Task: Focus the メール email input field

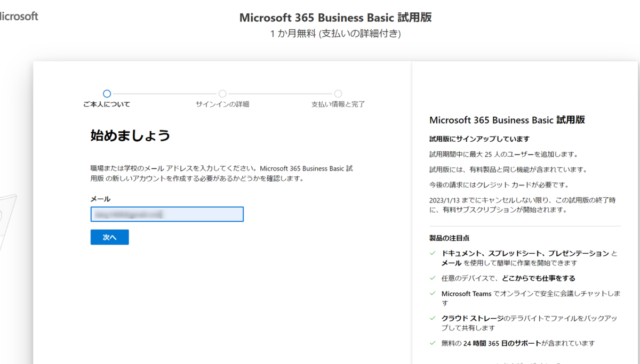Action: pyautogui.click(x=167, y=214)
